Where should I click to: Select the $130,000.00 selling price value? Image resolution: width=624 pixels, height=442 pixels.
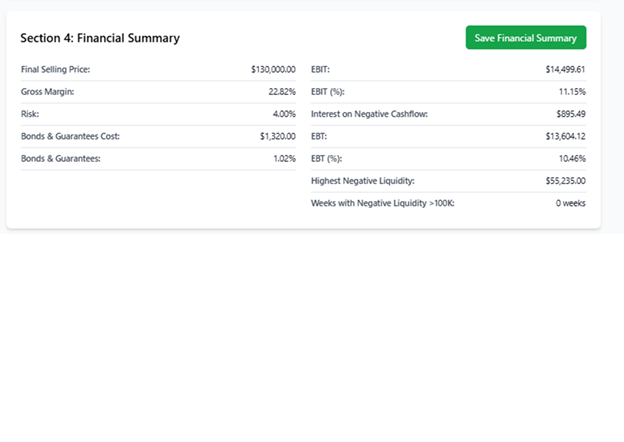click(x=273, y=70)
